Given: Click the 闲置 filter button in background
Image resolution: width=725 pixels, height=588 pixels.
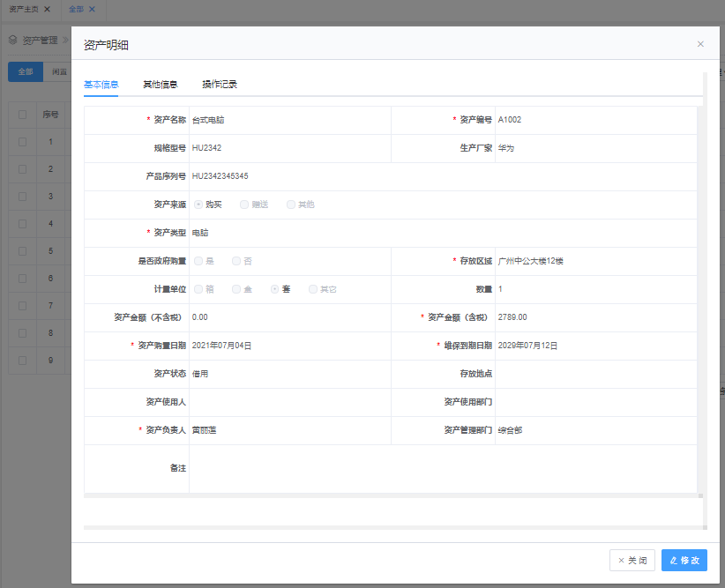Looking at the screenshot, I should (59, 71).
